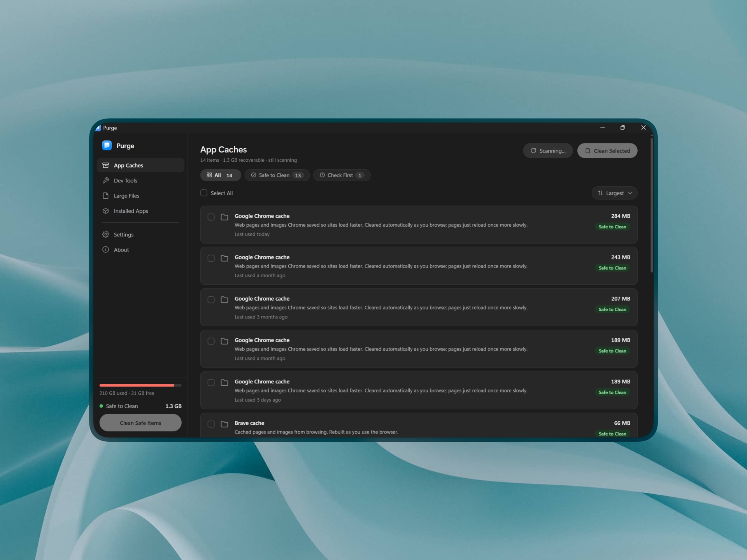Click the 'Last used today' text

(x=252, y=234)
